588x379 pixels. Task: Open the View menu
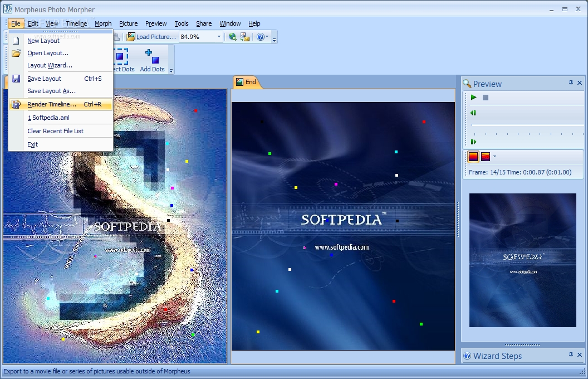click(x=52, y=23)
